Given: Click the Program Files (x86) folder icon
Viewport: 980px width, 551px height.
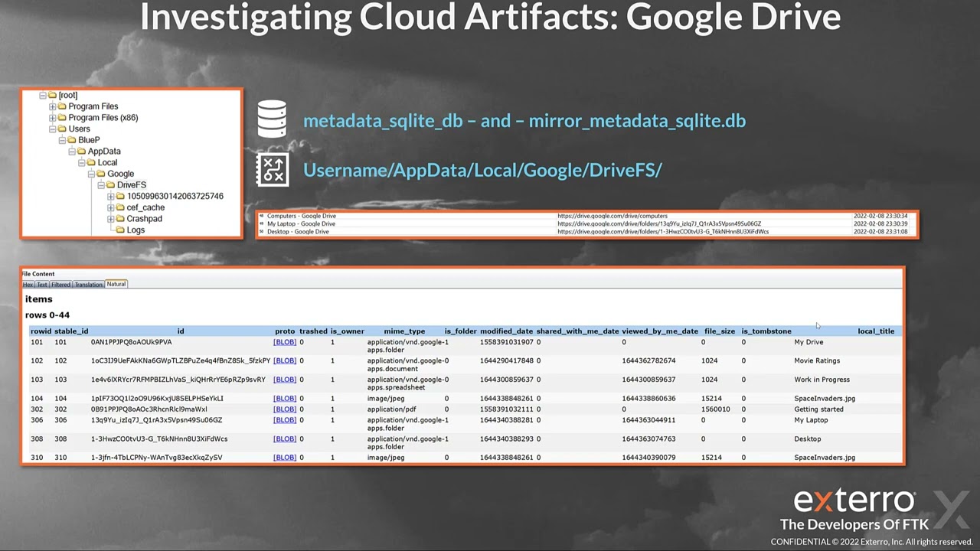Looking at the screenshot, I should click(62, 118).
